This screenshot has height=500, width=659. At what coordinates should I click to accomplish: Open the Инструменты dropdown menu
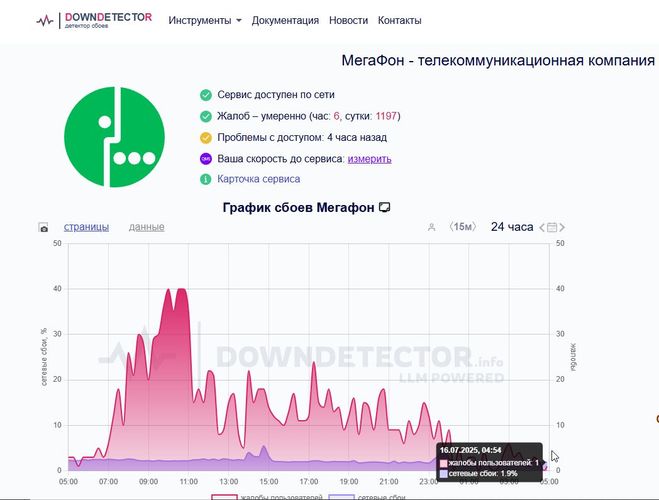click(204, 20)
